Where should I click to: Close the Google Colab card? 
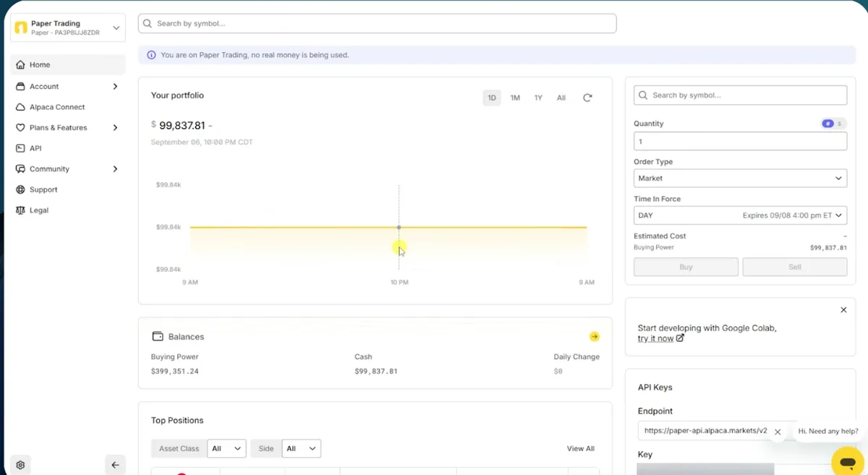(843, 309)
